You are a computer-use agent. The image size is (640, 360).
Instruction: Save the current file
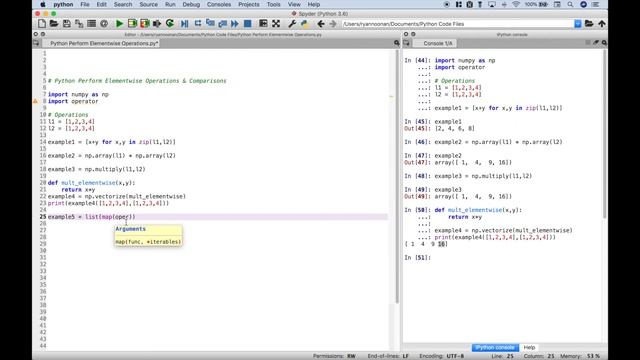click(x=67, y=24)
